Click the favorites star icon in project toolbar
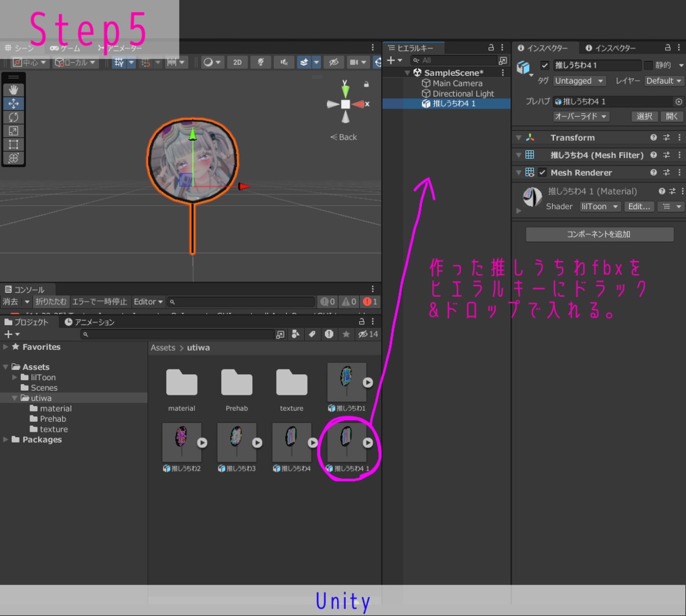Screen dimensions: 686x616 (346, 334)
